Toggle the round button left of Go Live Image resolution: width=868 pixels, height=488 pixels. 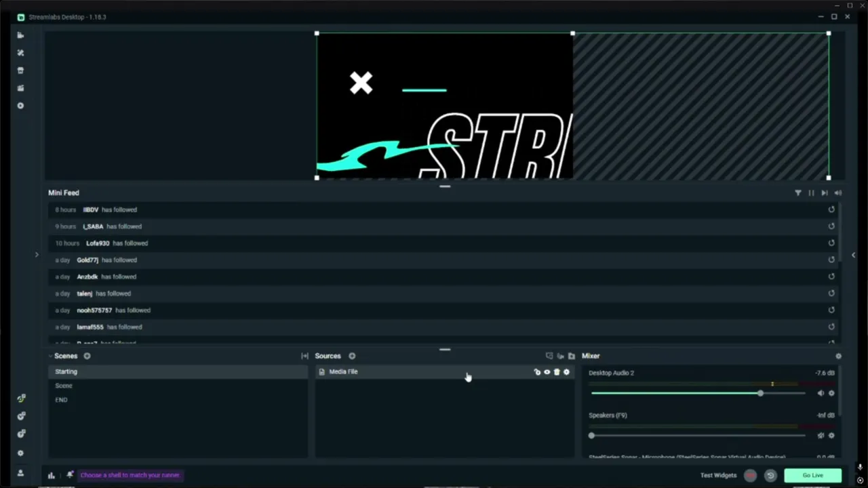tap(750, 476)
